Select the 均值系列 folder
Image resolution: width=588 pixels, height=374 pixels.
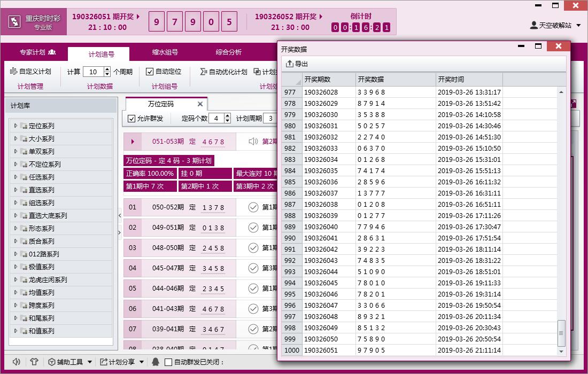(x=37, y=292)
